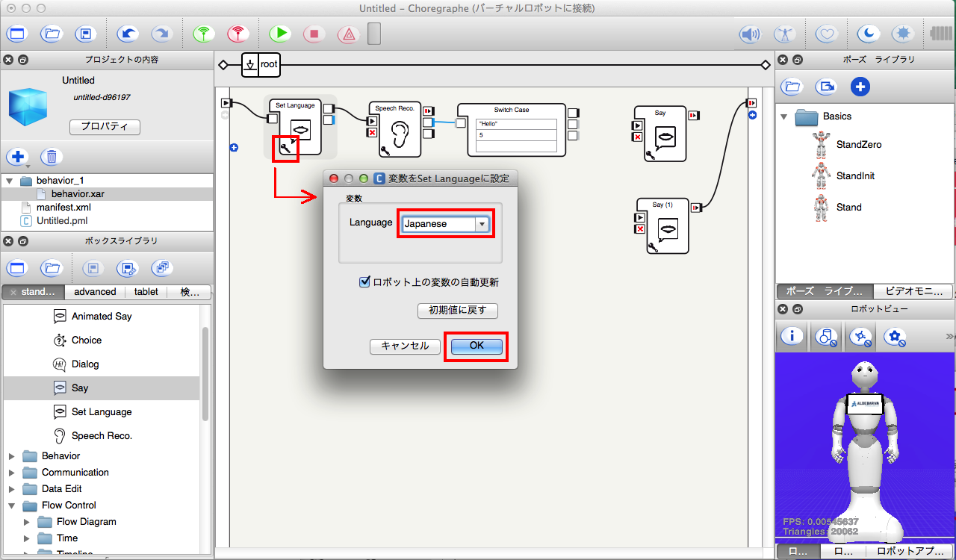956x560 pixels.
Task: Redo action using the toolbar arrow
Action: tap(161, 34)
